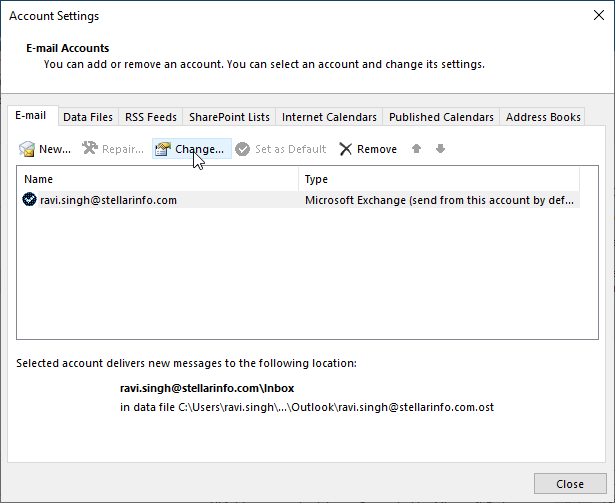Sort accounts by the Name column header
The height and width of the screenshot is (503, 615).
[x=158, y=179]
